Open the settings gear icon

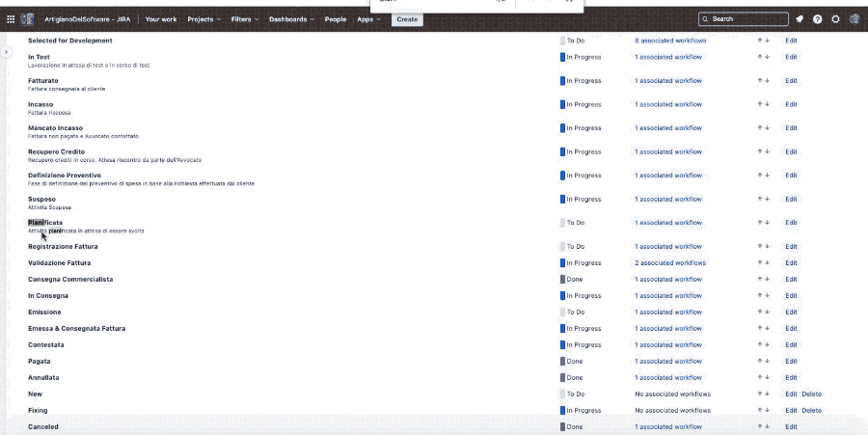tap(836, 19)
